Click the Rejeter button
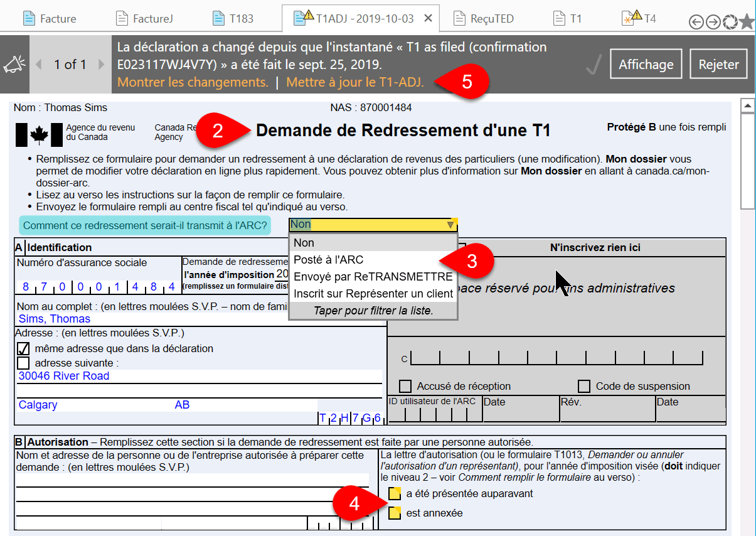 [x=718, y=63]
